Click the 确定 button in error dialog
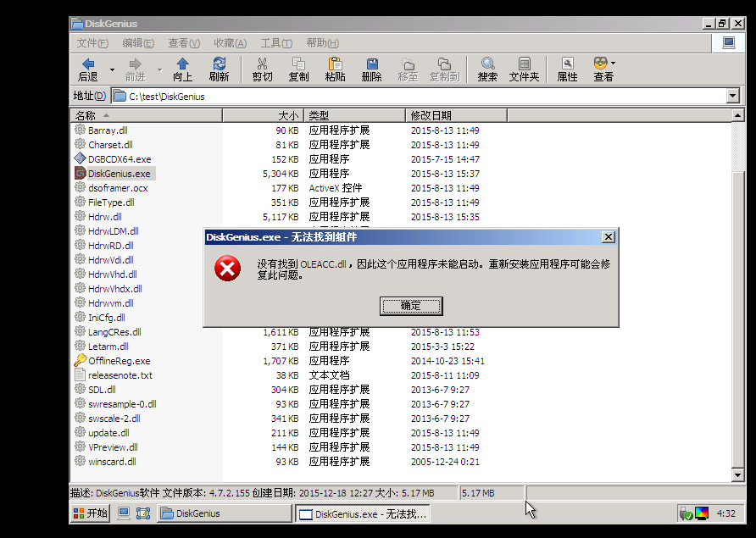This screenshot has width=756, height=538. [x=411, y=306]
